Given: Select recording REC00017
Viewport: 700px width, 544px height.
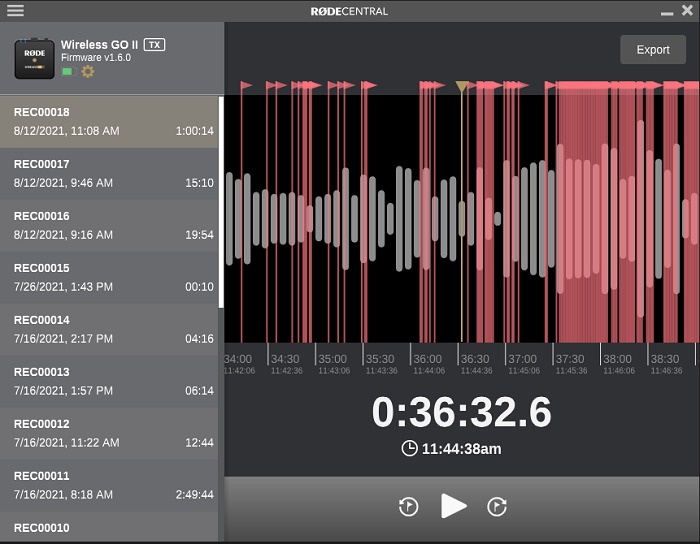Looking at the screenshot, I should 110,173.
